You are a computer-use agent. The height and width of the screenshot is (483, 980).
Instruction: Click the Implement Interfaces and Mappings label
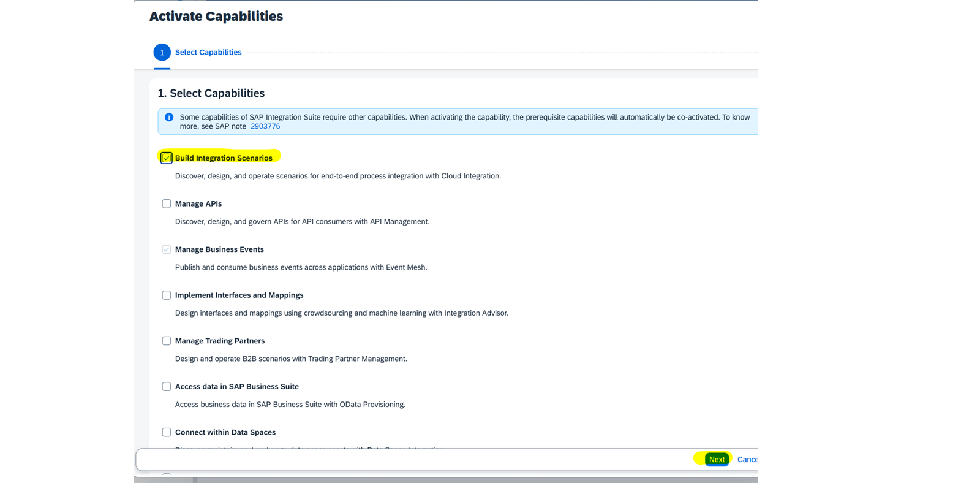(239, 295)
